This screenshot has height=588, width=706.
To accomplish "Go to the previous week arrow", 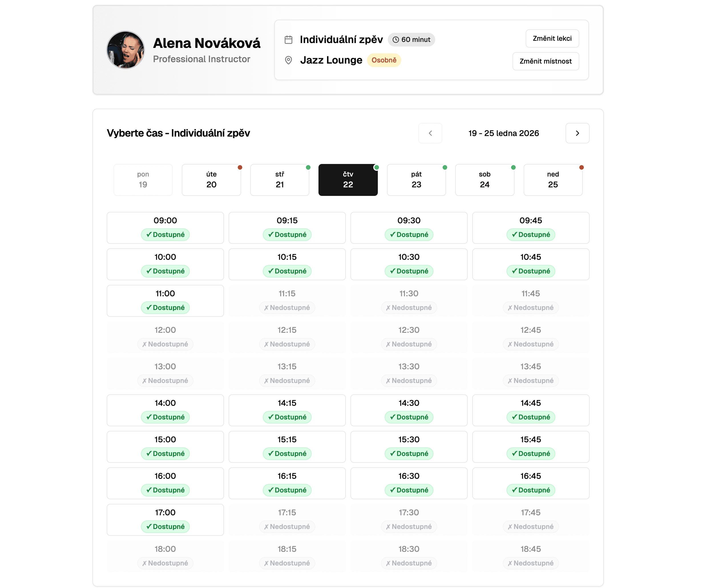I will [430, 133].
